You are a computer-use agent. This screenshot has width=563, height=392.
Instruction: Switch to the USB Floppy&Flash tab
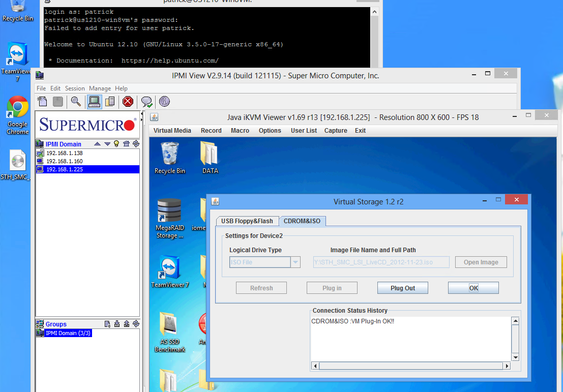coord(247,221)
